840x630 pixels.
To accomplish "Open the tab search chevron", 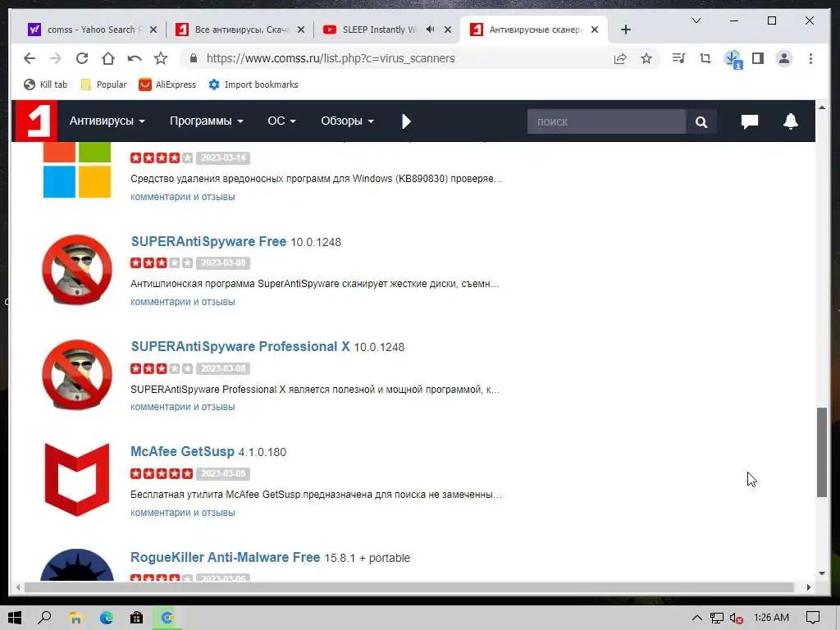I will point(696,21).
